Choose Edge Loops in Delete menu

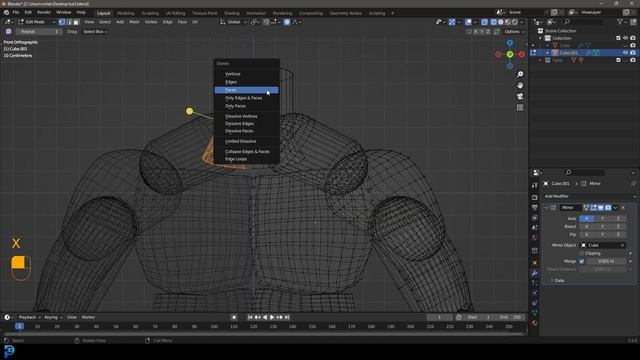(247, 159)
